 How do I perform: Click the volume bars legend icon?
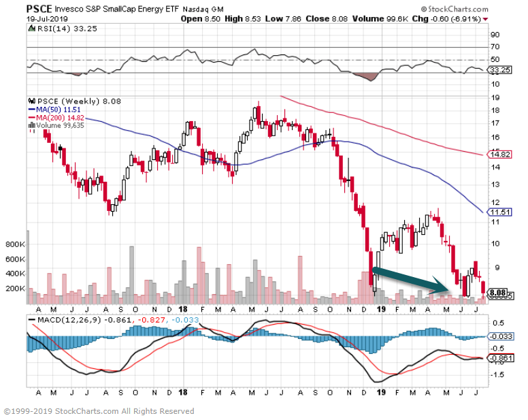click(x=32, y=126)
